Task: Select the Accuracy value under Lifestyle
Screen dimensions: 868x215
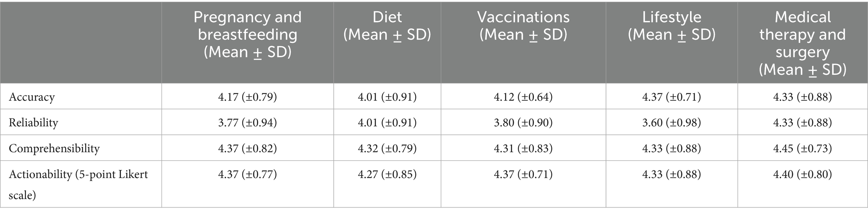Action: (672, 97)
